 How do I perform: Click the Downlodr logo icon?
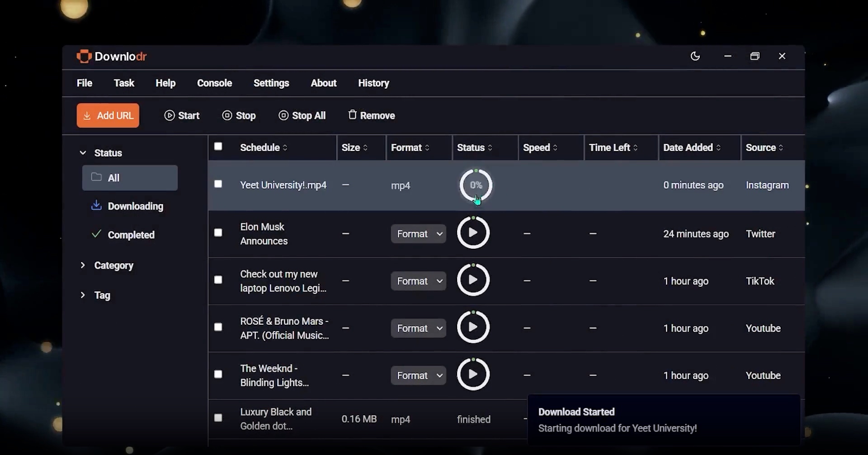pyautogui.click(x=84, y=57)
